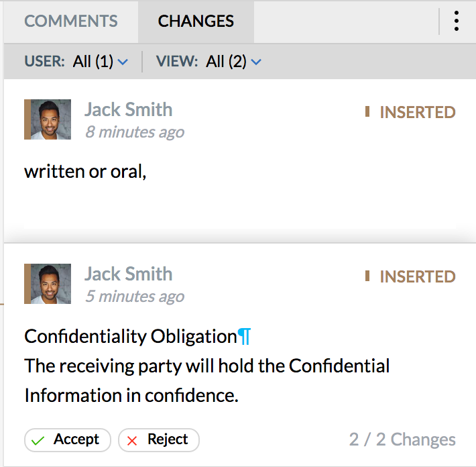
Task: Click the 2 / 2 Changes counter
Action: pyautogui.click(x=402, y=439)
